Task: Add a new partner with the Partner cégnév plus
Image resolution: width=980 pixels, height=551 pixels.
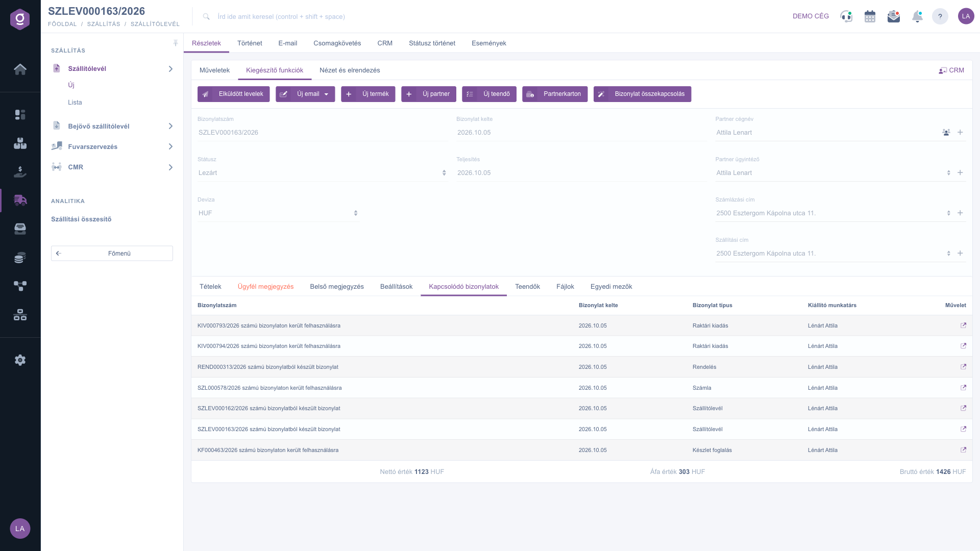Action: (x=960, y=133)
